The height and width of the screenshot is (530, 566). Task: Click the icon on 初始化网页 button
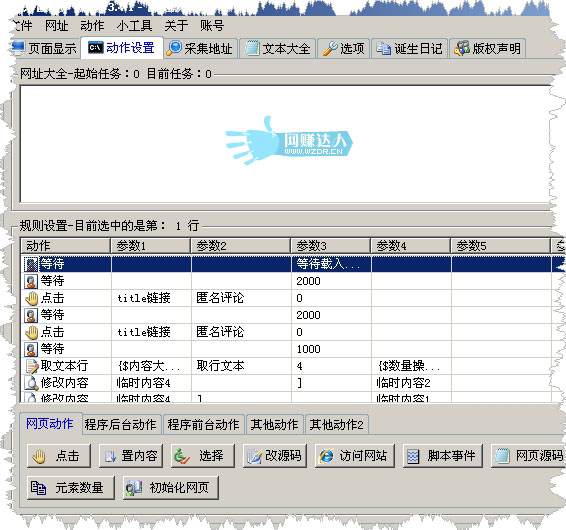click(x=134, y=488)
